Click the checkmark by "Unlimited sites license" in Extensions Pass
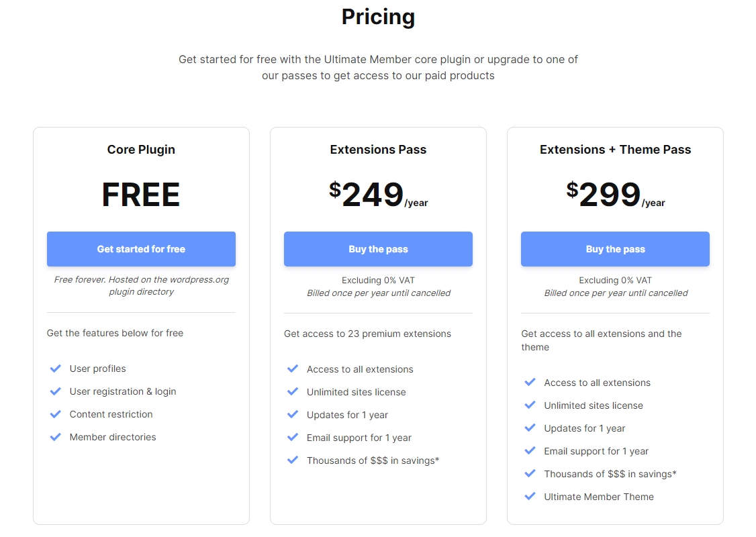 pos(293,392)
